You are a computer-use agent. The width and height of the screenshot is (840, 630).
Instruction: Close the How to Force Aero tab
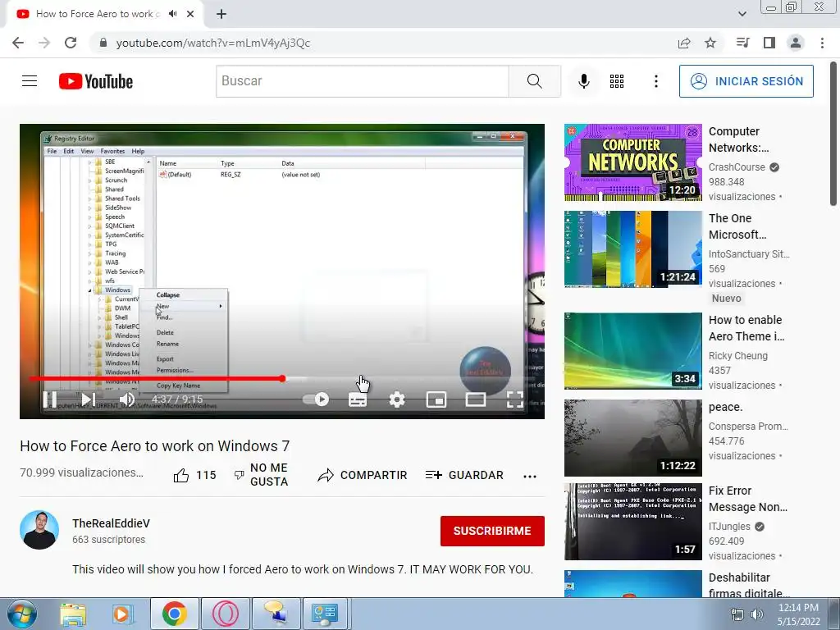click(x=190, y=14)
